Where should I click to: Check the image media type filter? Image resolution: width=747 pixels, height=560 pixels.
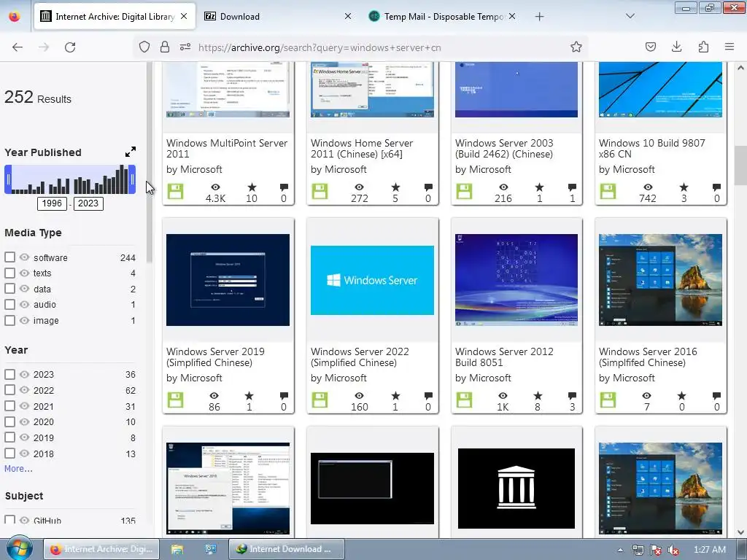[x=9, y=320]
